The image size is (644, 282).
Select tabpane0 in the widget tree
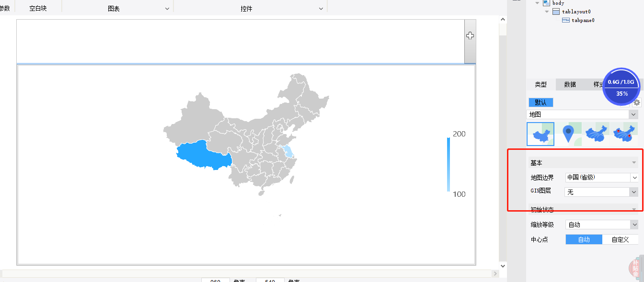(583, 20)
